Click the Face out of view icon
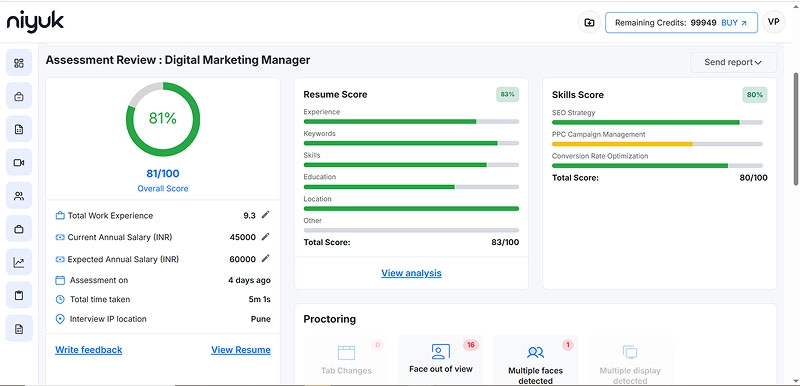Screen dimensions: 800x386 coord(441,351)
